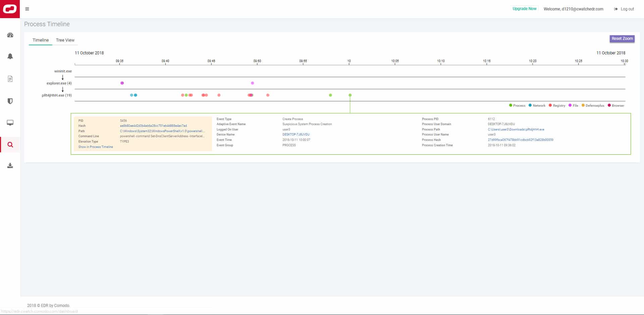644x315 pixels.
Task: Select green process event dot near 09:58
Action: tap(330, 95)
